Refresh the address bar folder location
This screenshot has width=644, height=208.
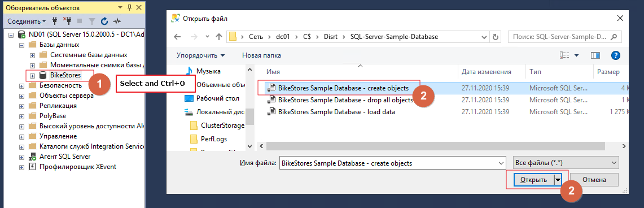pyautogui.click(x=496, y=37)
